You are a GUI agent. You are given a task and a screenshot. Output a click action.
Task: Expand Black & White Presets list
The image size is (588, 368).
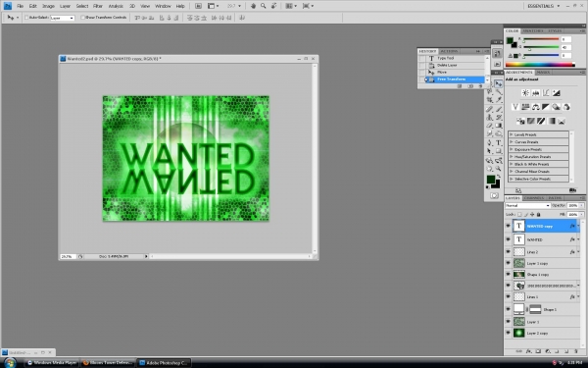point(512,164)
